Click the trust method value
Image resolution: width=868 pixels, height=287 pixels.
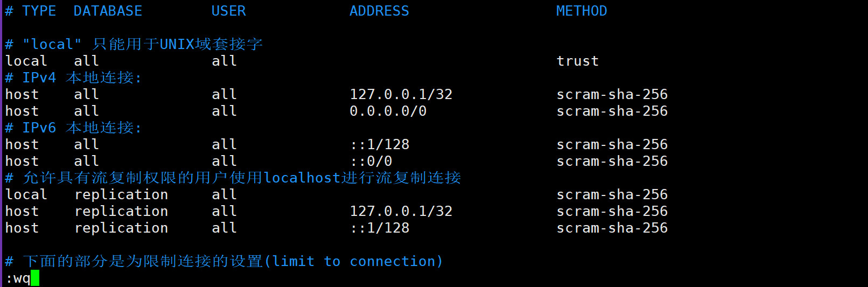coord(577,61)
